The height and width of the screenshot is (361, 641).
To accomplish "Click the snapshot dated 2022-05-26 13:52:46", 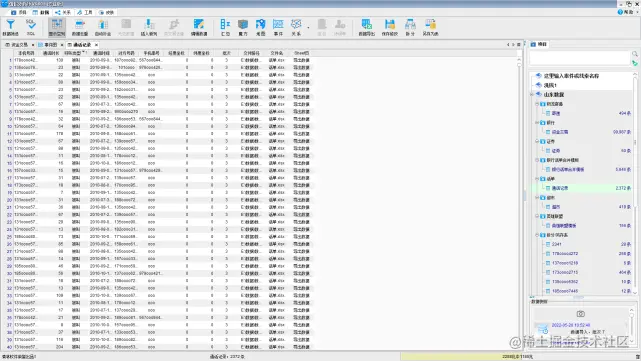I will pyautogui.click(x=571, y=325).
